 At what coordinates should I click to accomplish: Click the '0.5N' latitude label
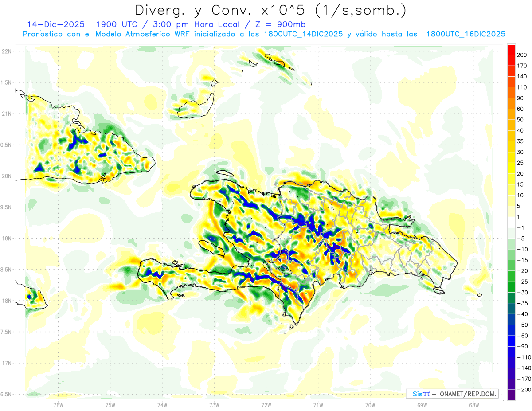[7, 145]
